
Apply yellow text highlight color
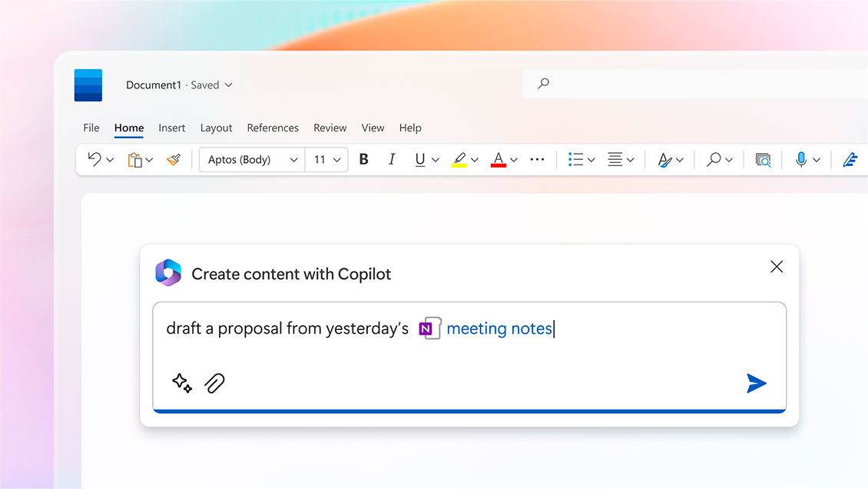[x=459, y=159]
